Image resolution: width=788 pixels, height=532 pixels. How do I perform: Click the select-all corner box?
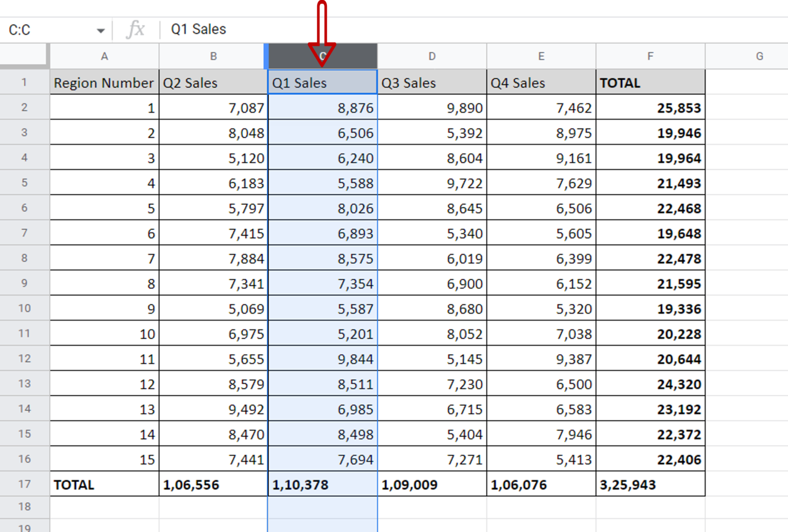(x=24, y=56)
